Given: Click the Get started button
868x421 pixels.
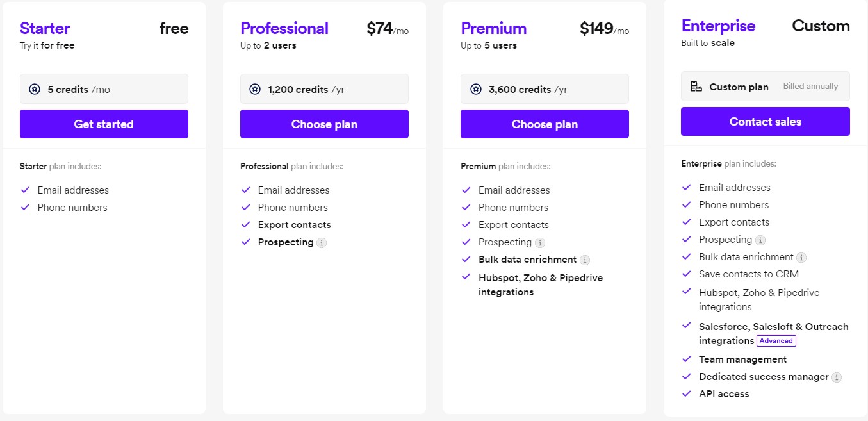Looking at the screenshot, I should point(104,124).
